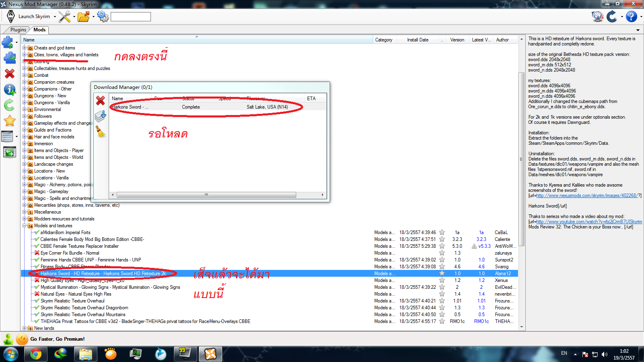This screenshot has width=644, height=362.
Task: Open Windows Explorer from the taskbar
Action: [x=86, y=354]
